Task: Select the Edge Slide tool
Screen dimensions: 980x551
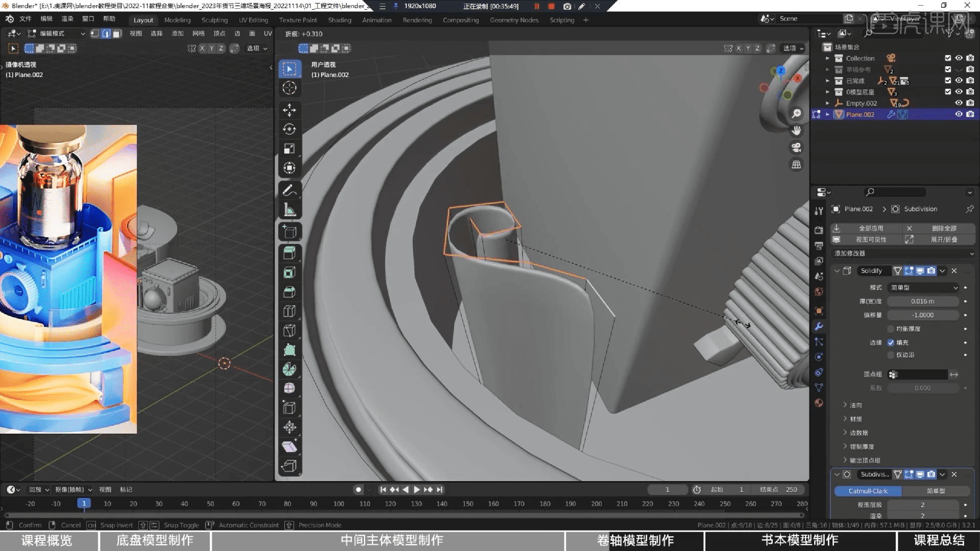Action: [289, 408]
